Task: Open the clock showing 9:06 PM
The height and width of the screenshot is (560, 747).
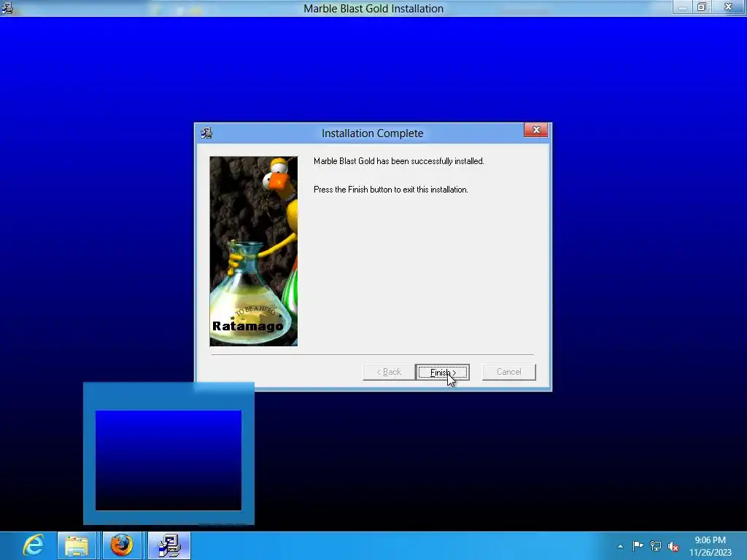Action: pyautogui.click(x=710, y=545)
